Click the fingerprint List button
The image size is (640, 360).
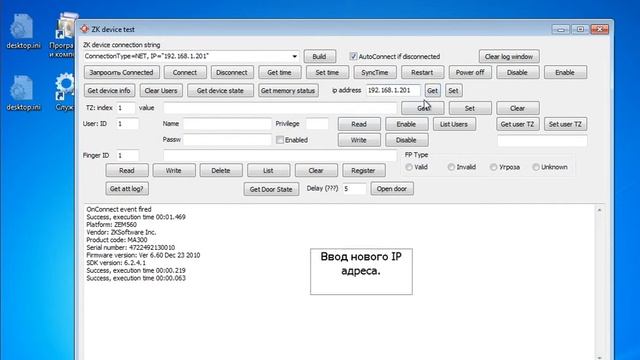pyautogui.click(x=269, y=171)
